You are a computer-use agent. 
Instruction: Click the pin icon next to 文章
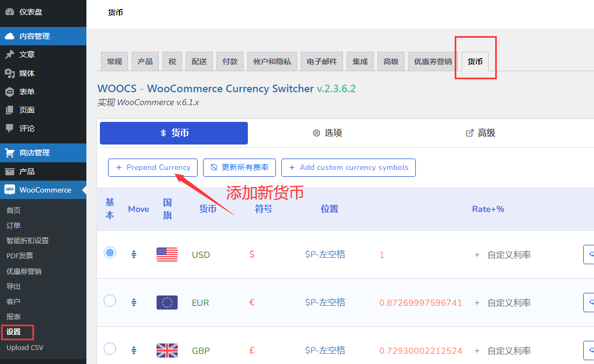coord(10,54)
